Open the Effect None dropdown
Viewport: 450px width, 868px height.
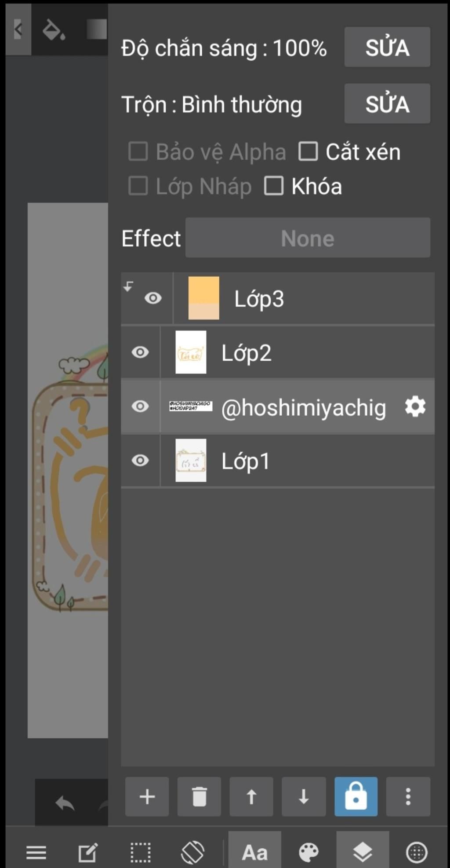[x=308, y=238]
